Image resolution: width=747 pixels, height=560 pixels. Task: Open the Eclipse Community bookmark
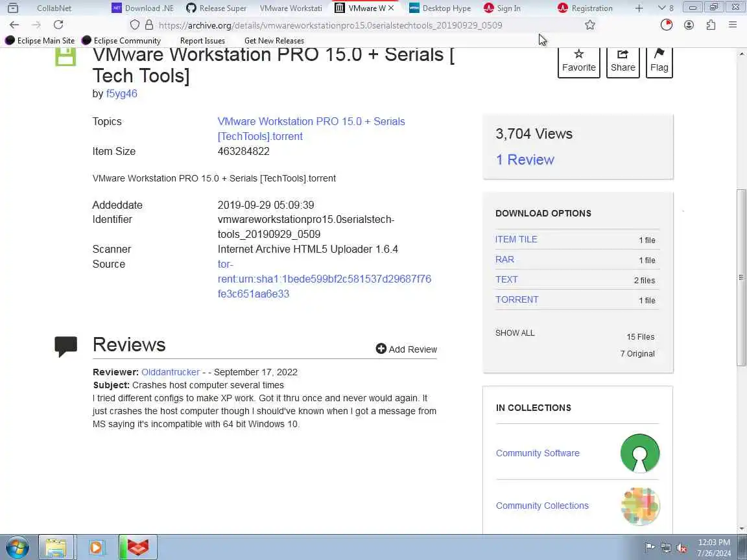pyautogui.click(x=121, y=40)
